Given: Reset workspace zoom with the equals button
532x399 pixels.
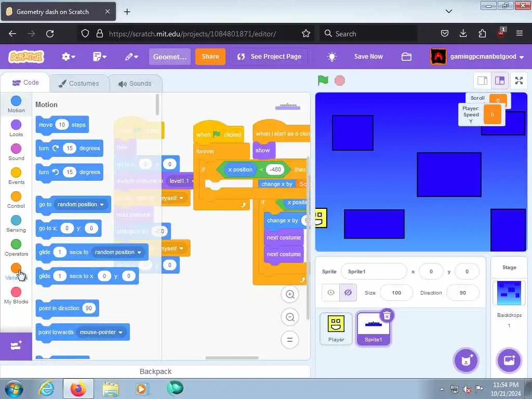Looking at the screenshot, I should [x=290, y=340].
